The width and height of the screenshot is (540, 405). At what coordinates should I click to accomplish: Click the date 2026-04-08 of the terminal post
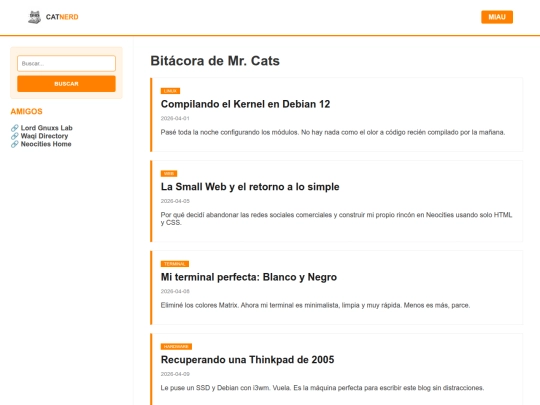175,291
